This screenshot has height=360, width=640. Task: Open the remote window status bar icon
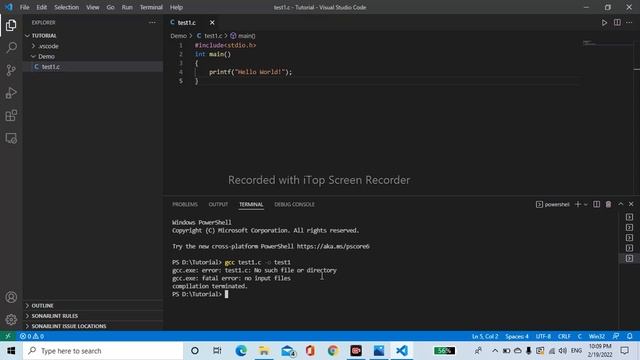tap(8, 336)
